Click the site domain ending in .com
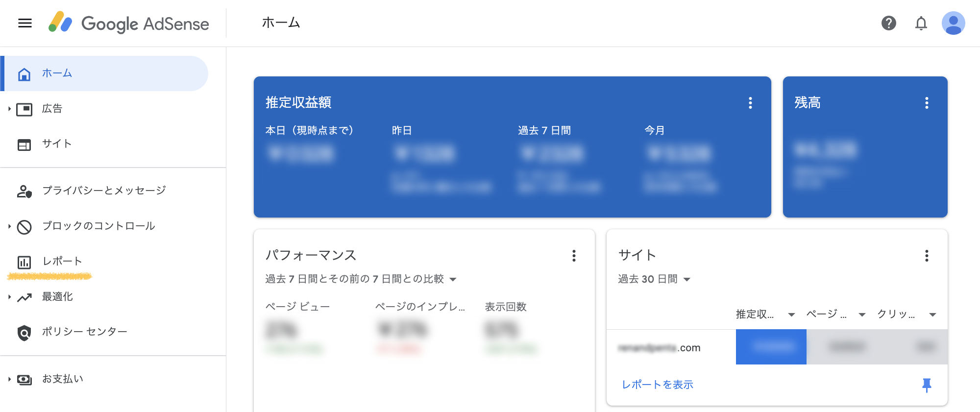980x412 pixels. coord(659,348)
